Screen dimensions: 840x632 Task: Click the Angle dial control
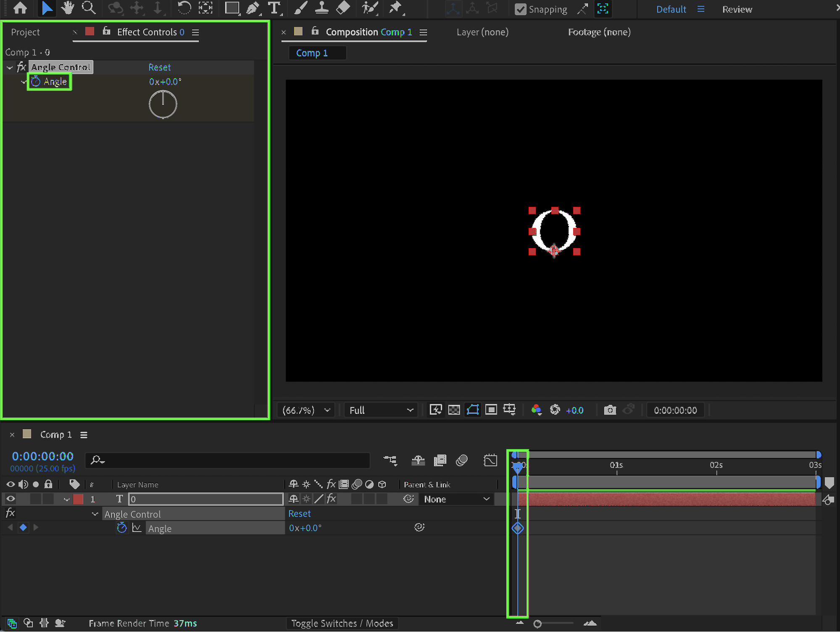click(x=163, y=105)
